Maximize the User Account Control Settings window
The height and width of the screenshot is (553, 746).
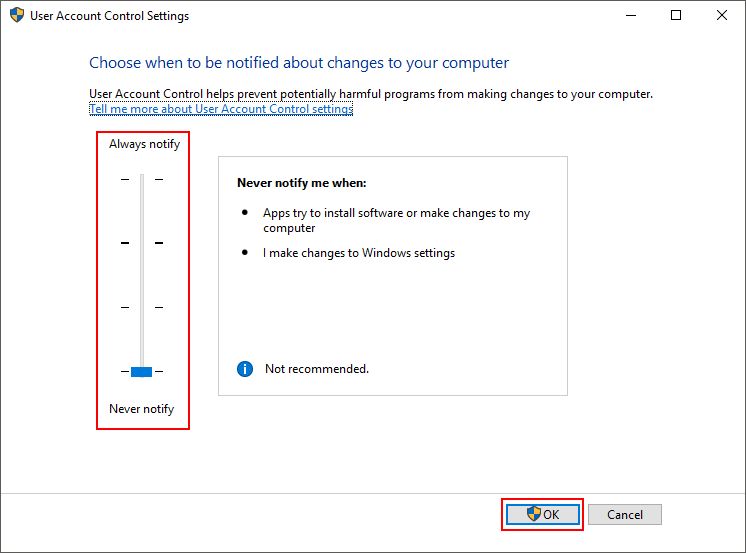676,15
